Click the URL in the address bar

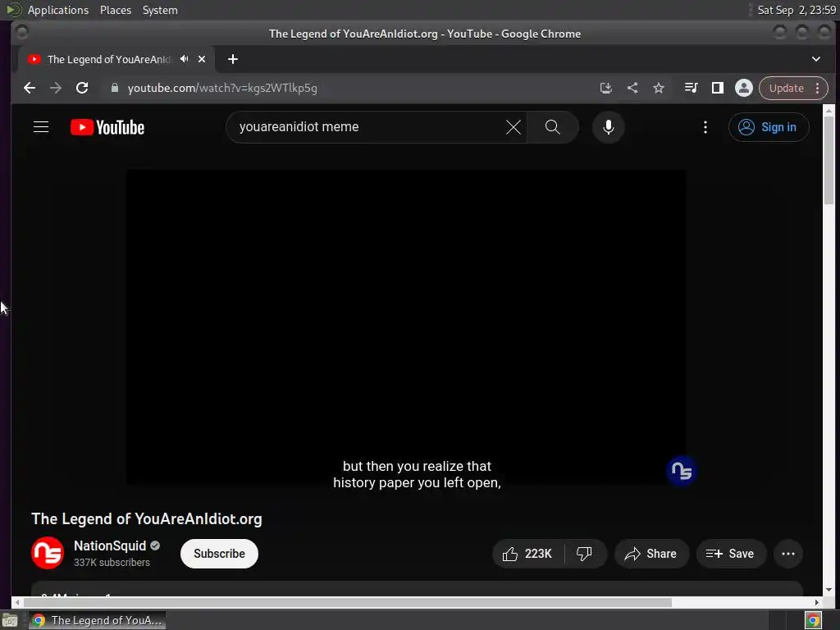[222, 88]
